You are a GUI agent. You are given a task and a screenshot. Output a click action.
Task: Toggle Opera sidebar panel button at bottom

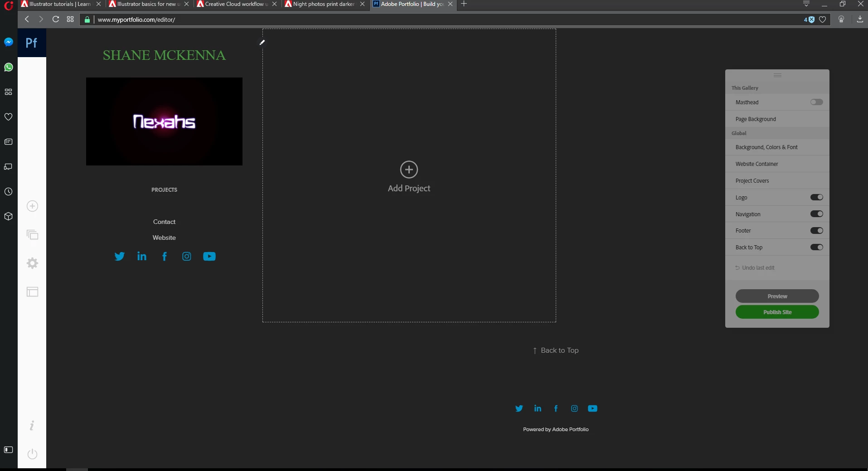tap(8, 450)
